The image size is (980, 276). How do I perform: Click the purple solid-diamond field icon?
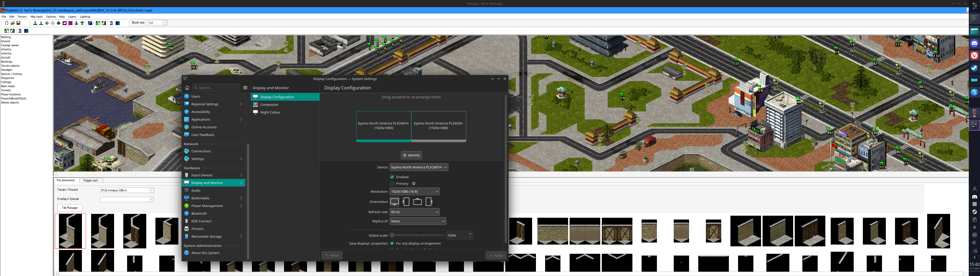[65, 23]
